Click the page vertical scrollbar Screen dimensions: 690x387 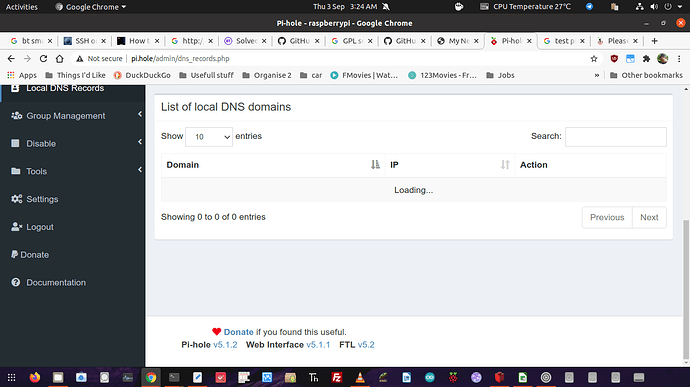(686, 289)
